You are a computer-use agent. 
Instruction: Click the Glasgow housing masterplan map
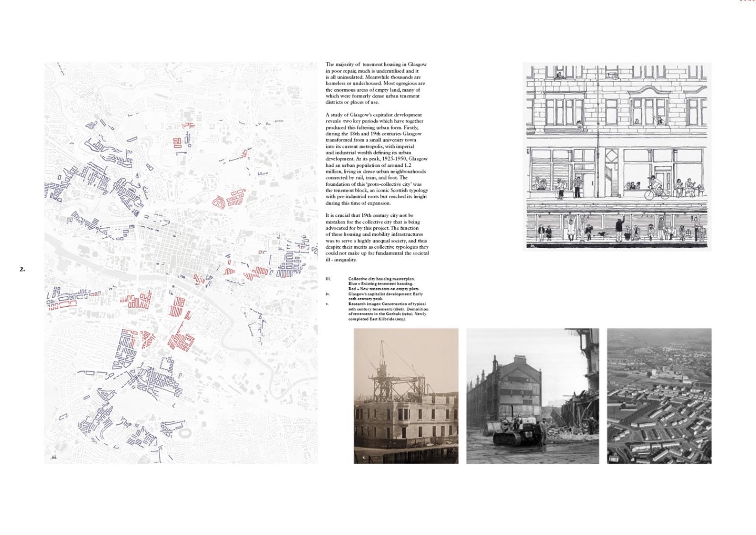pyautogui.click(x=181, y=262)
